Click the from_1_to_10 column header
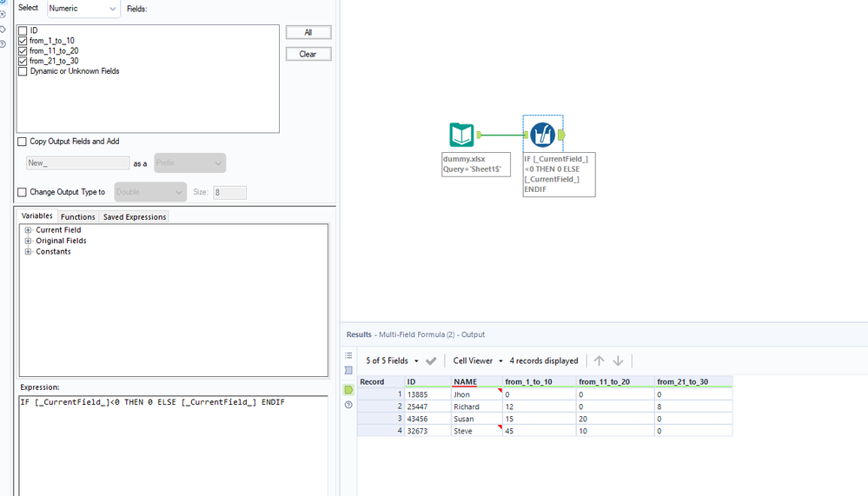The image size is (868, 496). (540, 382)
